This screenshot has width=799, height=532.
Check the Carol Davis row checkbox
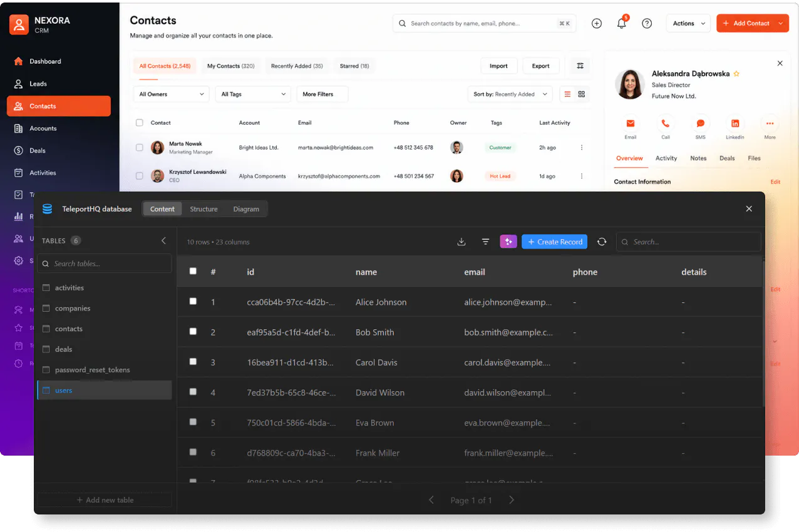pos(193,361)
